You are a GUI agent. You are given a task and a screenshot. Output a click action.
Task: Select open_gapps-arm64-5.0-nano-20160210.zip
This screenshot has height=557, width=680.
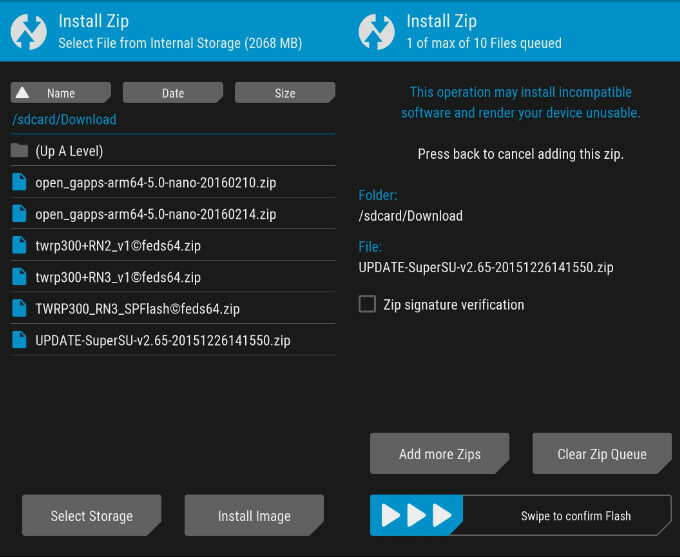coord(173,182)
